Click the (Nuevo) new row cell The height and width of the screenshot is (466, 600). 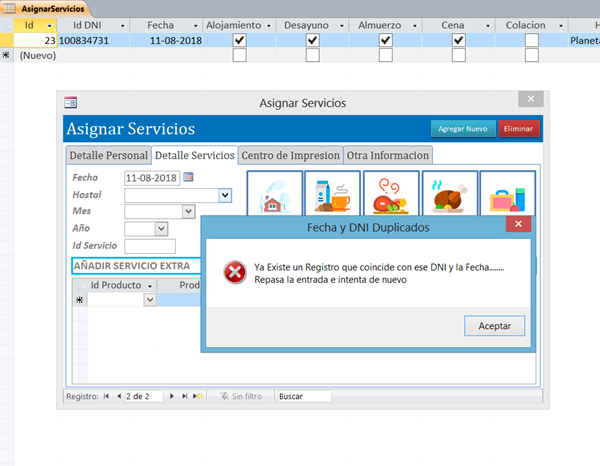click(35, 55)
